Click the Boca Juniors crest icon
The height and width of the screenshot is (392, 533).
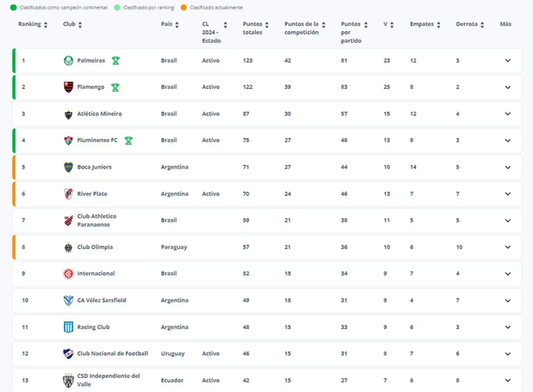pyautogui.click(x=68, y=168)
